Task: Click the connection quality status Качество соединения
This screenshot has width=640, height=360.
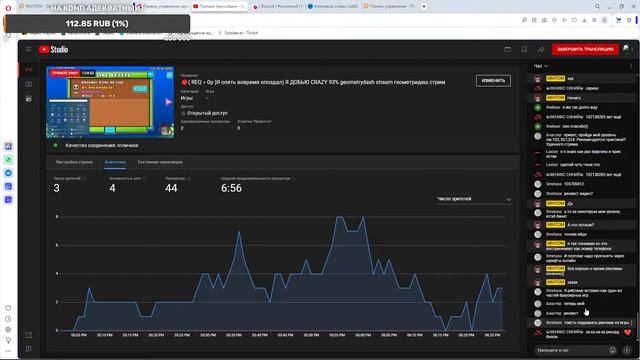Action: coord(102,145)
